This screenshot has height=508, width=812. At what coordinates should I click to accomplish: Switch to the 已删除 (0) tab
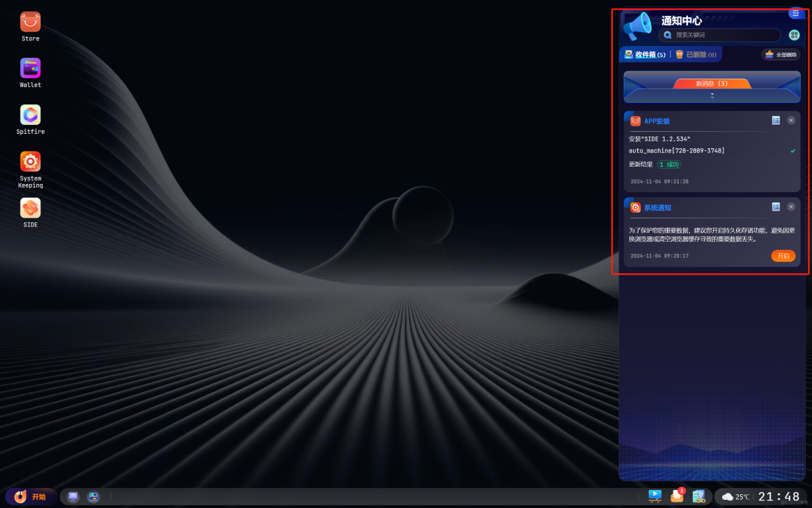(696, 54)
